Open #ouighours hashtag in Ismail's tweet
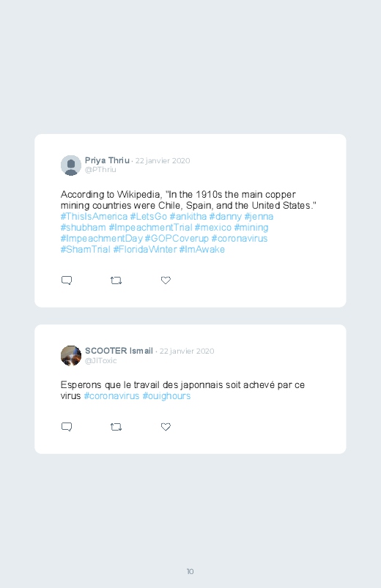This screenshot has width=381, height=588. tap(166, 396)
